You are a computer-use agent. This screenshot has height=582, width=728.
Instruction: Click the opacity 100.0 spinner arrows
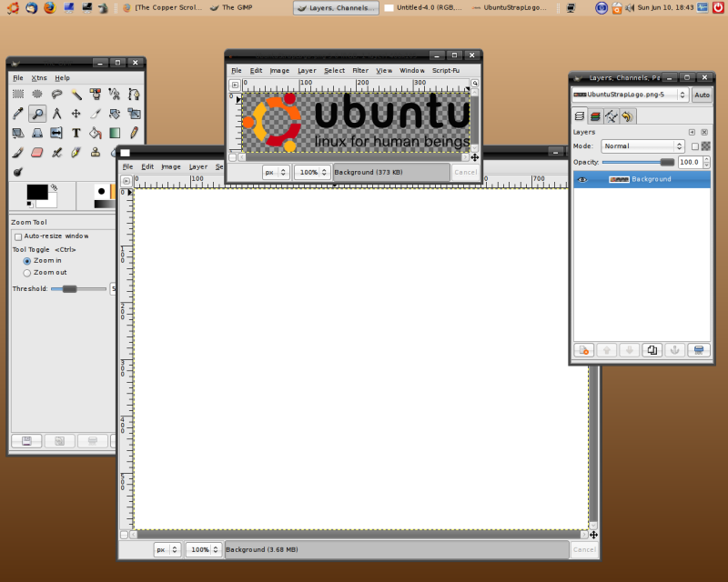707,162
